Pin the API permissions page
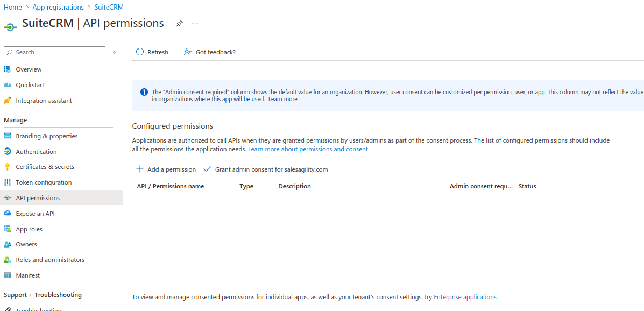 click(179, 23)
